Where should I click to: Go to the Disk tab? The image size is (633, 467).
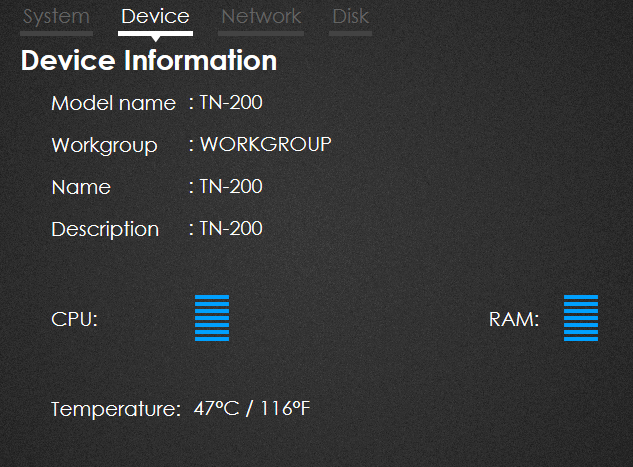[350, 17]
